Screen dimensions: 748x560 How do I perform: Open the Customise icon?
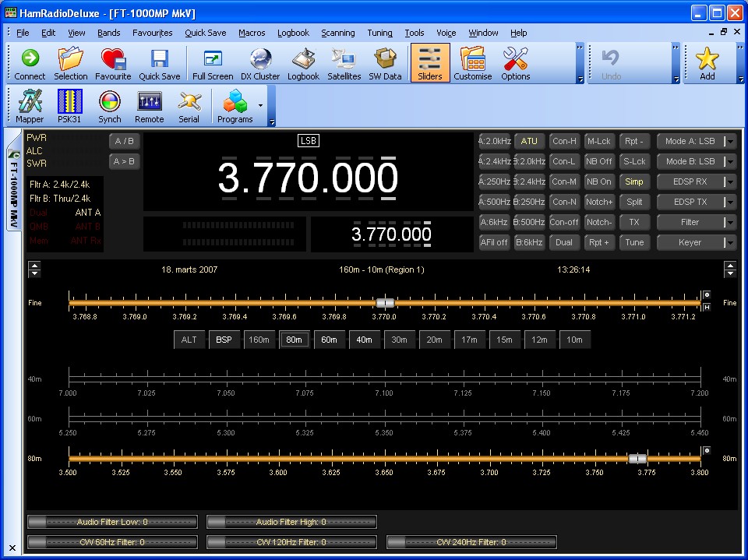tap(473, 63)
